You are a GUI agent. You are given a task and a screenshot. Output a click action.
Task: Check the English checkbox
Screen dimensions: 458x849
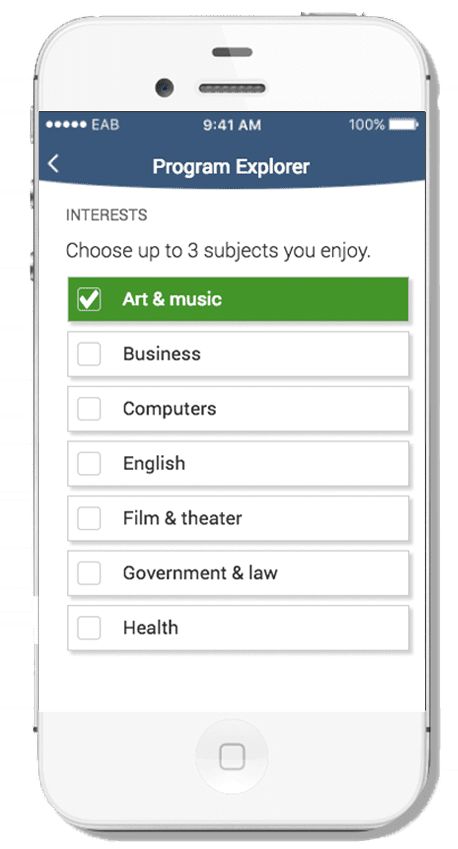tap(89, 463)
